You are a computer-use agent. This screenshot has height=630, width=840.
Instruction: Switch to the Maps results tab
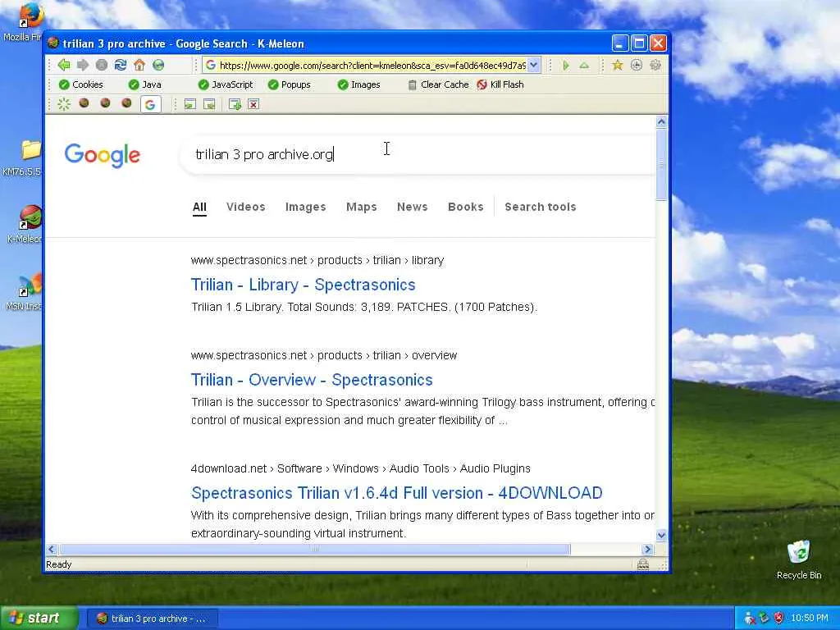click(x=362, y=207)
